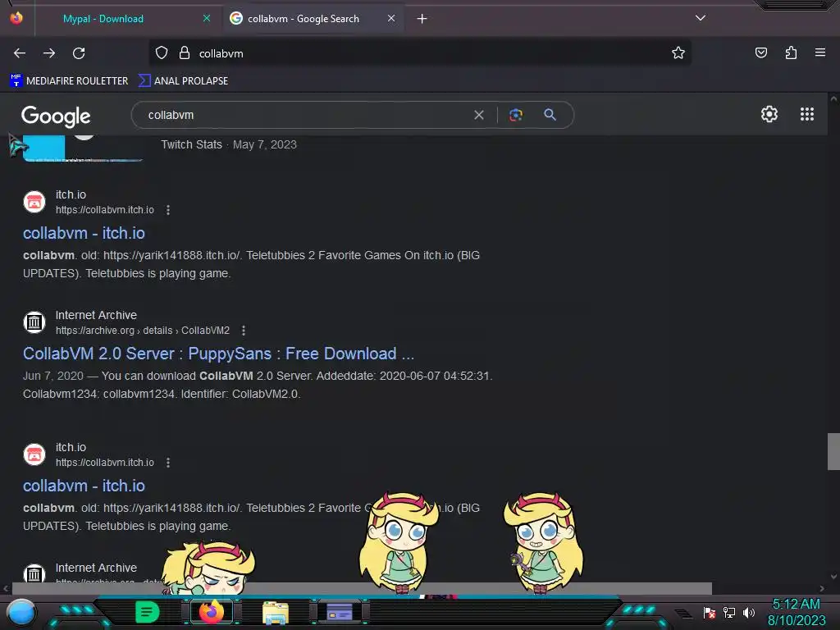Click the horizontal scrollbar at page bottom
This screenshot has height=630, width=840.
click(362, 588)
